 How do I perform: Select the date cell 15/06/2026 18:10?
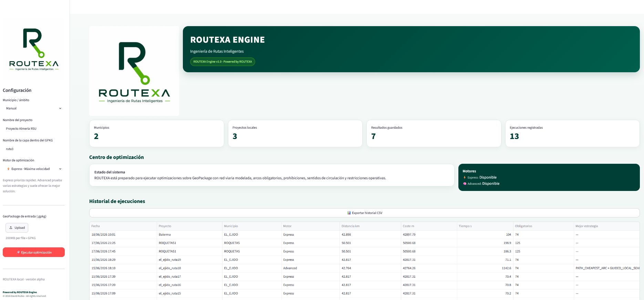point(123,268)
